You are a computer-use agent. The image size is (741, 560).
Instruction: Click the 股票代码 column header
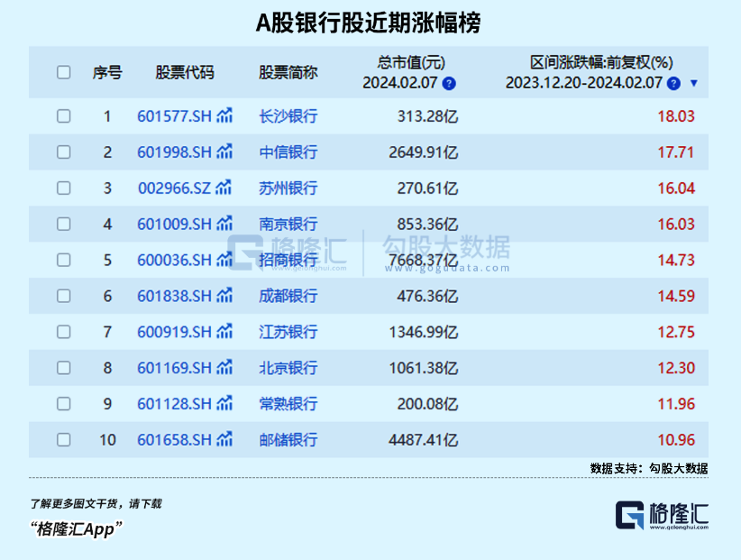pyautogui.click(x=185, y=72)
